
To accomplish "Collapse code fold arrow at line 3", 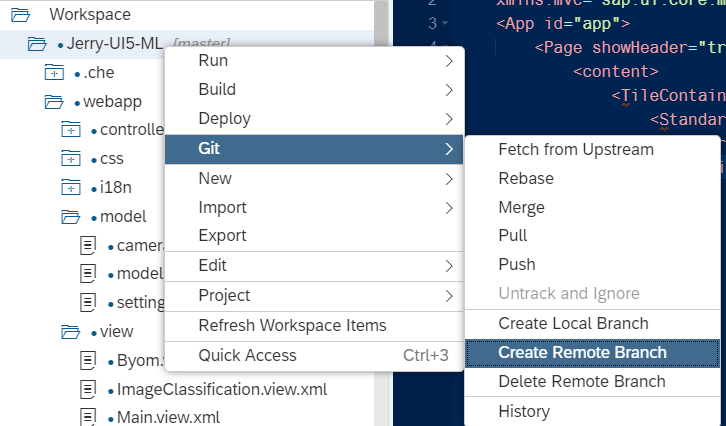I will [x=444, y=22].
